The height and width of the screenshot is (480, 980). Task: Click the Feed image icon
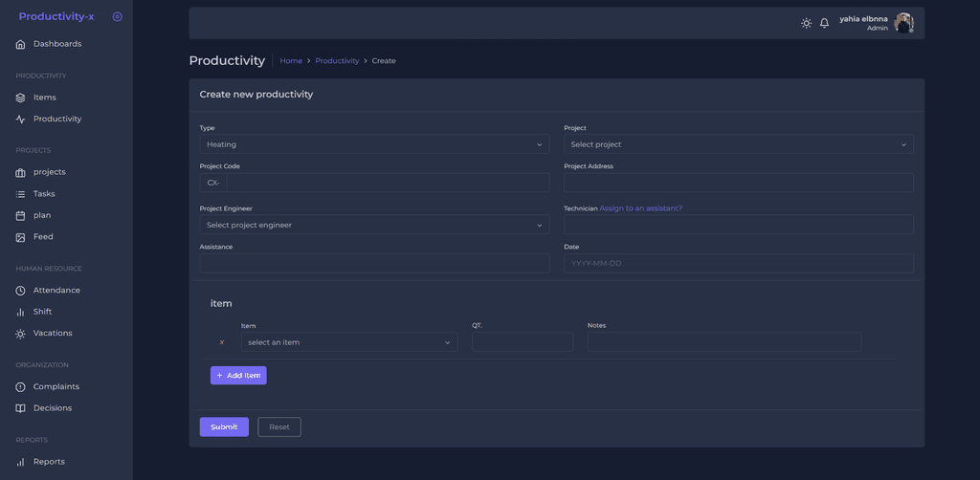(21, 237)
